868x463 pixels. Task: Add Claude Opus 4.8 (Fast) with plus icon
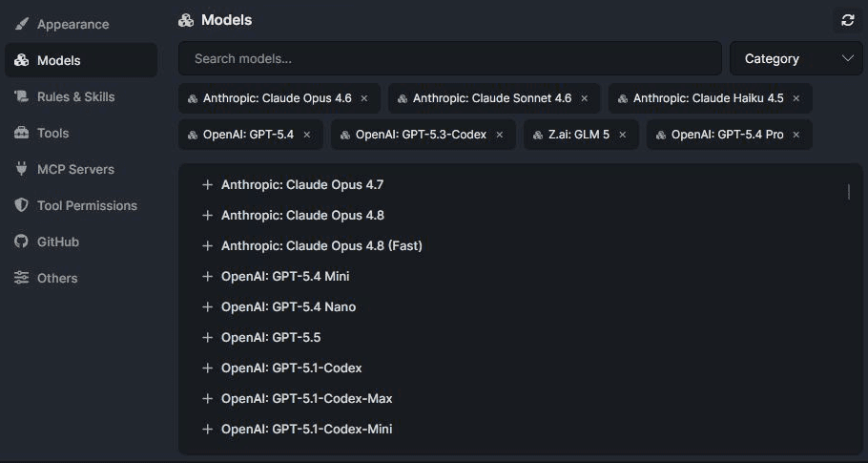pyautogui.click(x=208, y=245)
